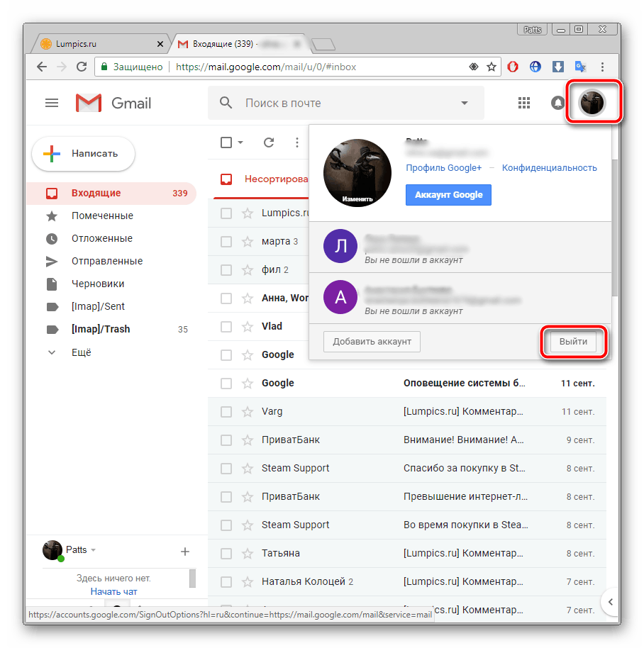Reload the page in the browser

(82, 67)
